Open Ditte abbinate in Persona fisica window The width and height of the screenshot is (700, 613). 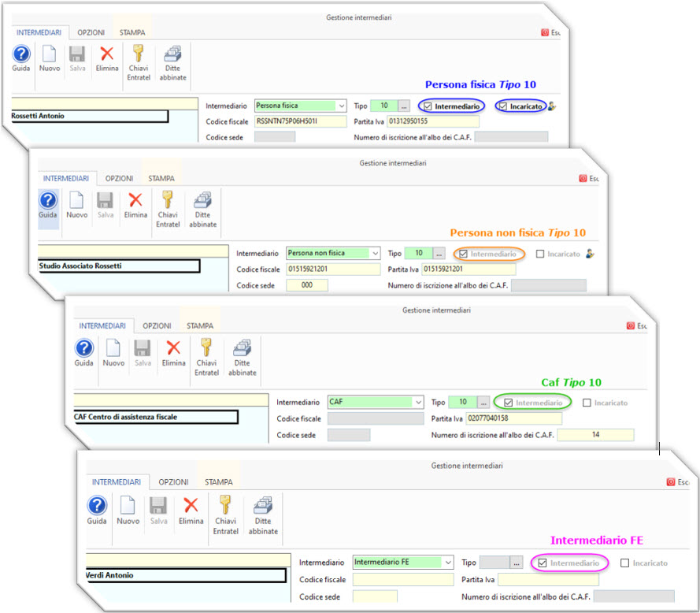pos(172,62)
